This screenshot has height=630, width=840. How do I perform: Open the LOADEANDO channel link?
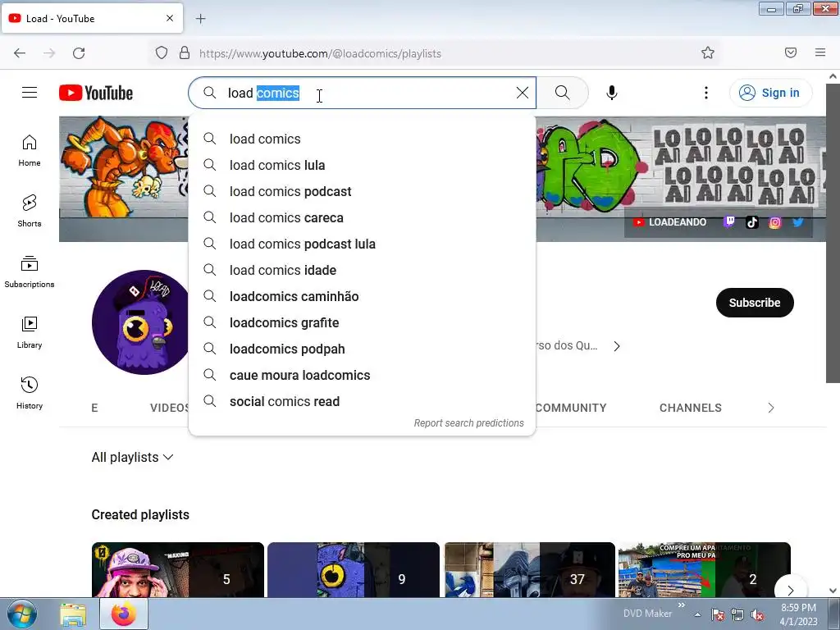click(669, 221)
